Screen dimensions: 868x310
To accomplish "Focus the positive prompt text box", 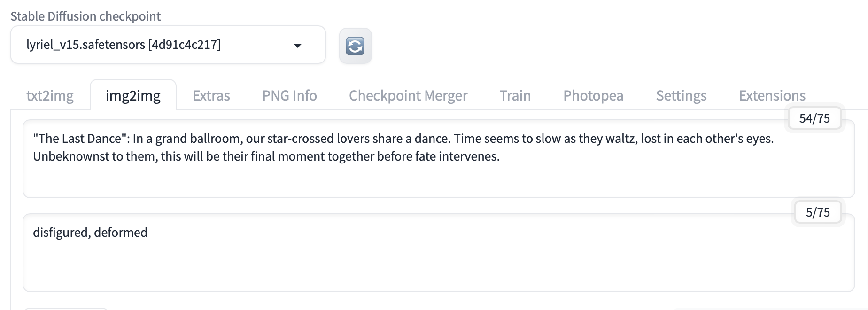I will coord(439,159).
